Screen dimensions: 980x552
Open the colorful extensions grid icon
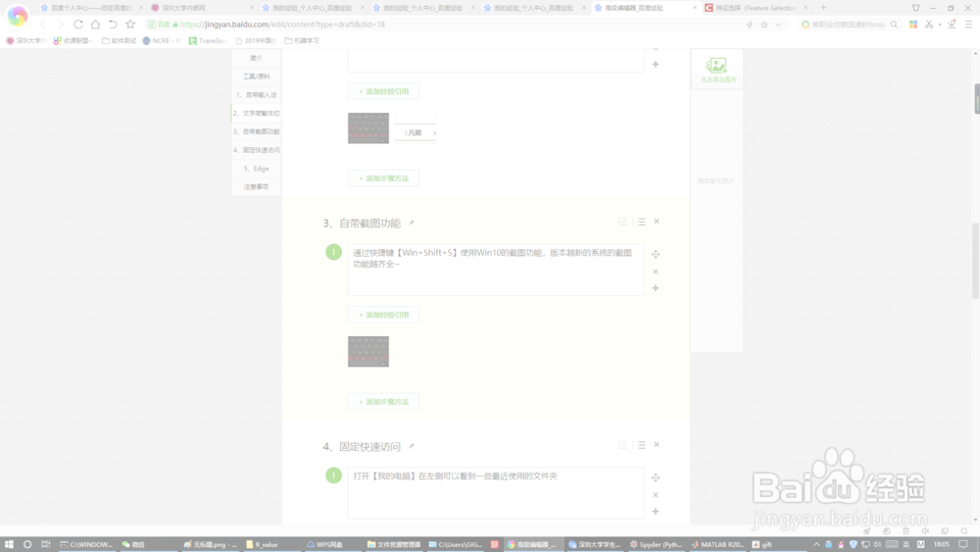(913, 25)
